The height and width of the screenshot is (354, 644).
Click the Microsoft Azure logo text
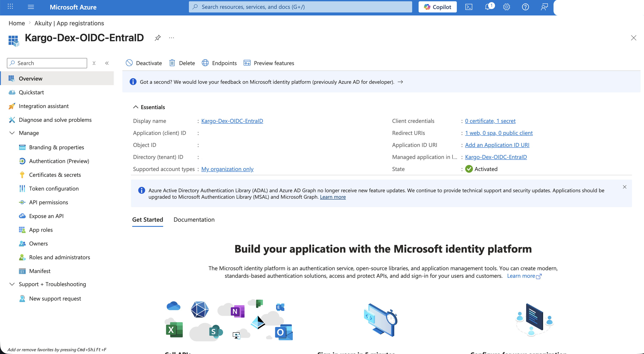(x=73, y=7)
